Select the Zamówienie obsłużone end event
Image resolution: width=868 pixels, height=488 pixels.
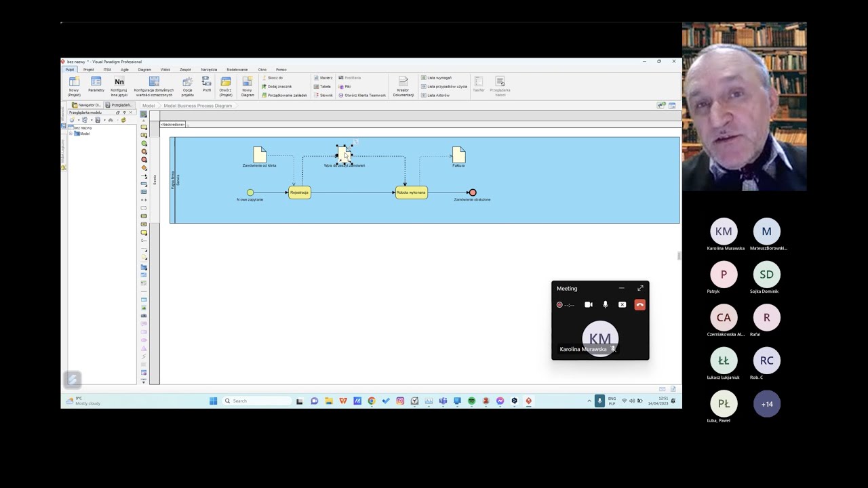click(x=473, y=192)
